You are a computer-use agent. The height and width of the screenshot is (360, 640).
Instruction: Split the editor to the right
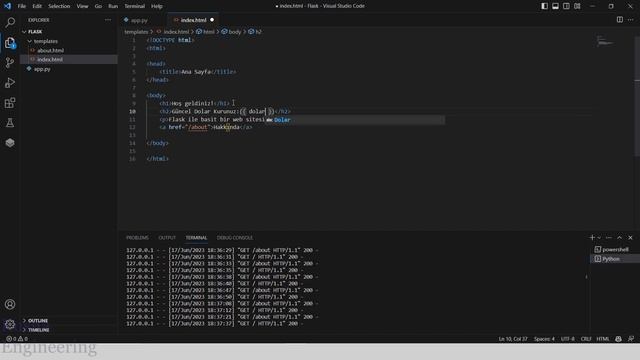tap(620, 20)
